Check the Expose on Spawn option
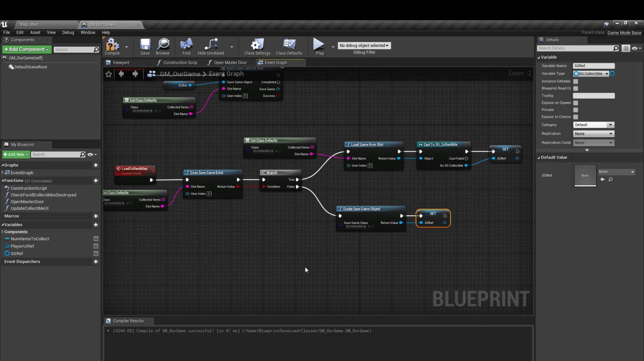 576,102
